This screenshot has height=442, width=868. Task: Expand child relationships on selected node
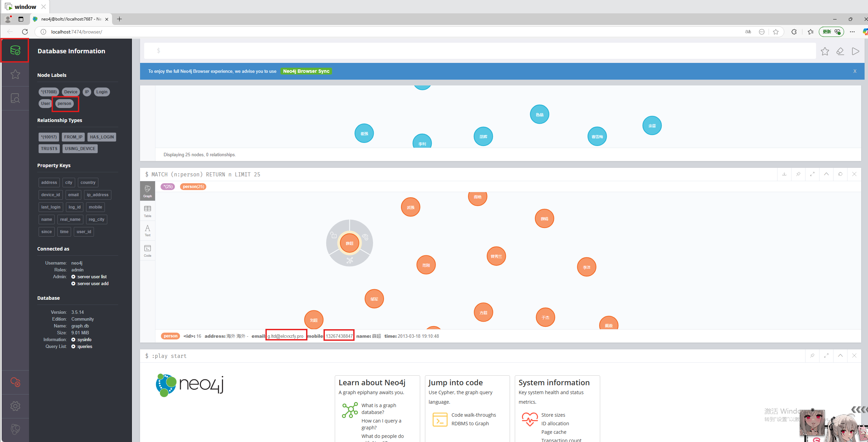coord(349,260)
